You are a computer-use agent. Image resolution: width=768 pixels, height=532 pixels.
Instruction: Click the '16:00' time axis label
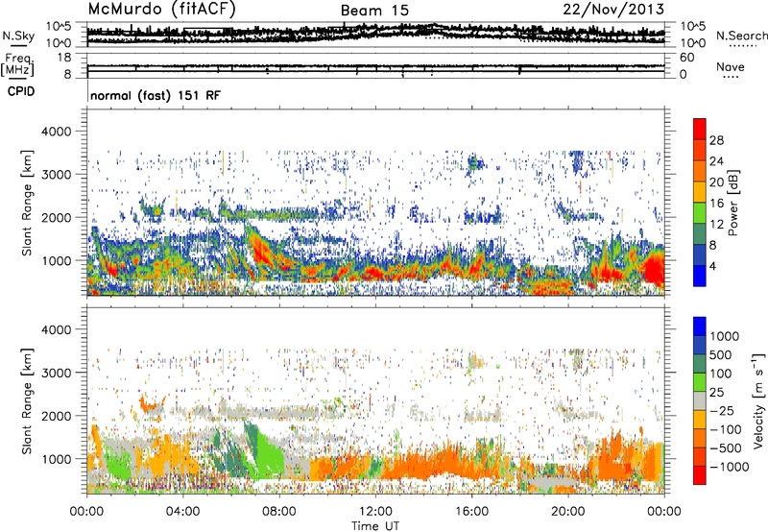pyautogui.click(x=471, y=512)
